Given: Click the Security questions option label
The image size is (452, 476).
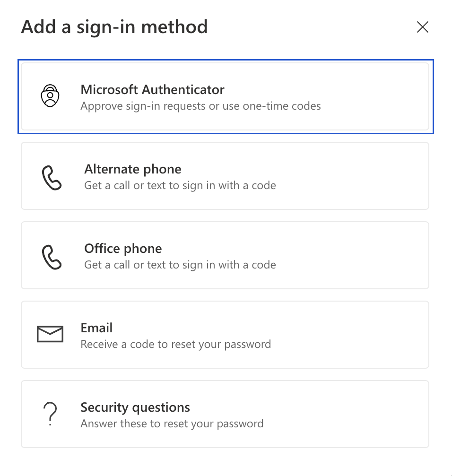Looking at the screenshot, I should [x=135, y=407].
